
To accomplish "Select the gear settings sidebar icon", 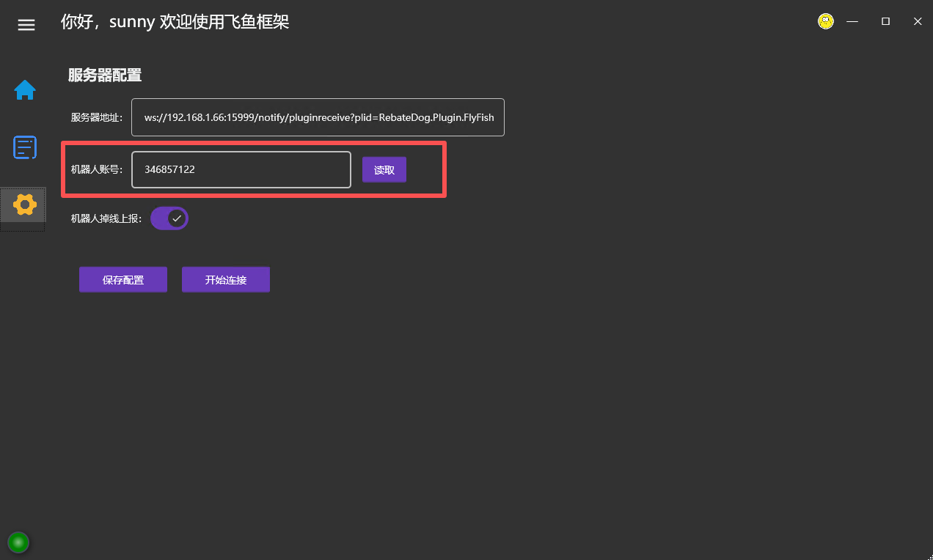I will pyautogui.click(x=25, y=205).
